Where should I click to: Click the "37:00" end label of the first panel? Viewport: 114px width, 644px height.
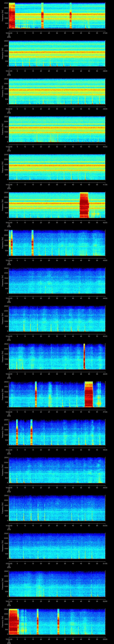point(105,33)
